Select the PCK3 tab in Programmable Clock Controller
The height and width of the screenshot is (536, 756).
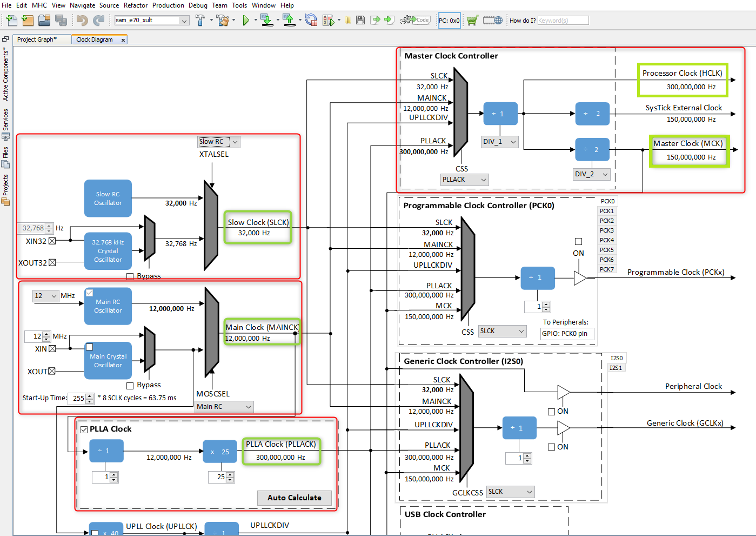(x=606, y=230)
